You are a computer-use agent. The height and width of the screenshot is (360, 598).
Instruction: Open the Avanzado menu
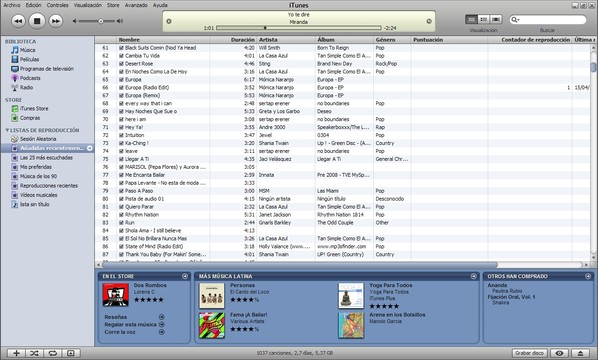pos(136,5)
